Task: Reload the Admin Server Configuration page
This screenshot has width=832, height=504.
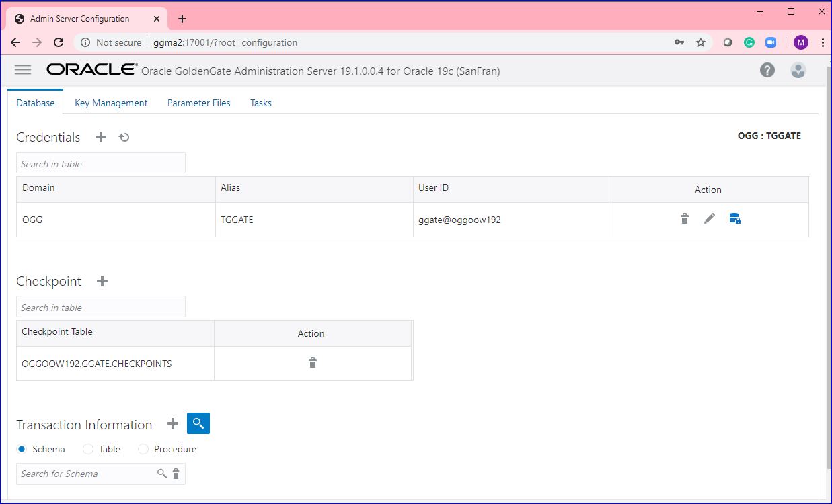Action: 59,42
